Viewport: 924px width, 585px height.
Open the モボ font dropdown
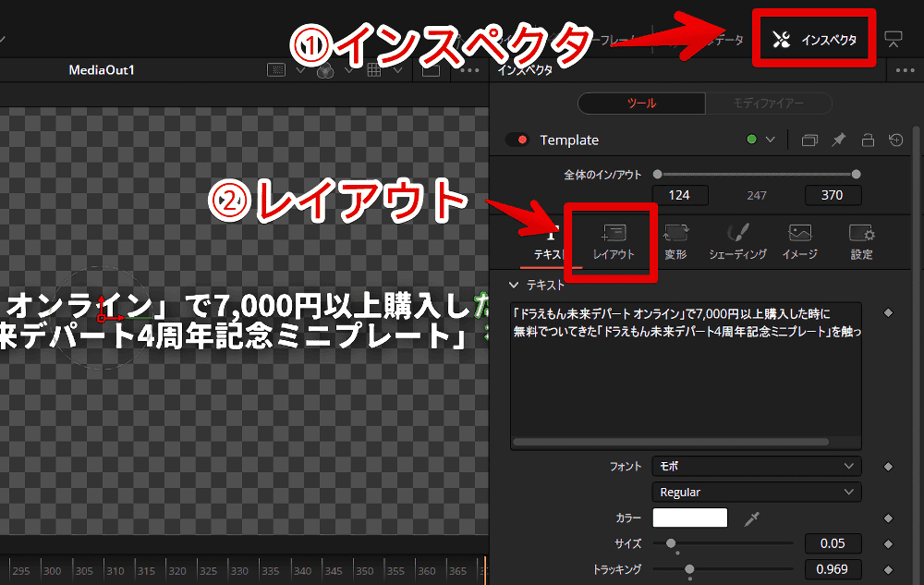pos(756,467)
